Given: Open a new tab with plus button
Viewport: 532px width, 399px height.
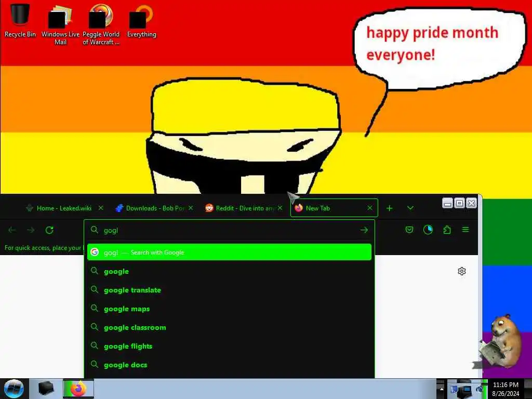Looking at the screenshot, I should tap(389, 208).
